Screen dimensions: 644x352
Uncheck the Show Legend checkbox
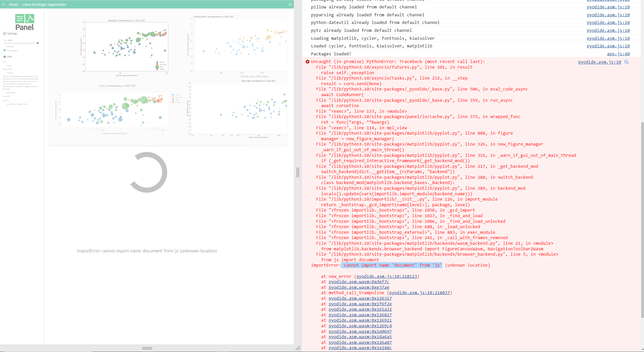point(4,50)
